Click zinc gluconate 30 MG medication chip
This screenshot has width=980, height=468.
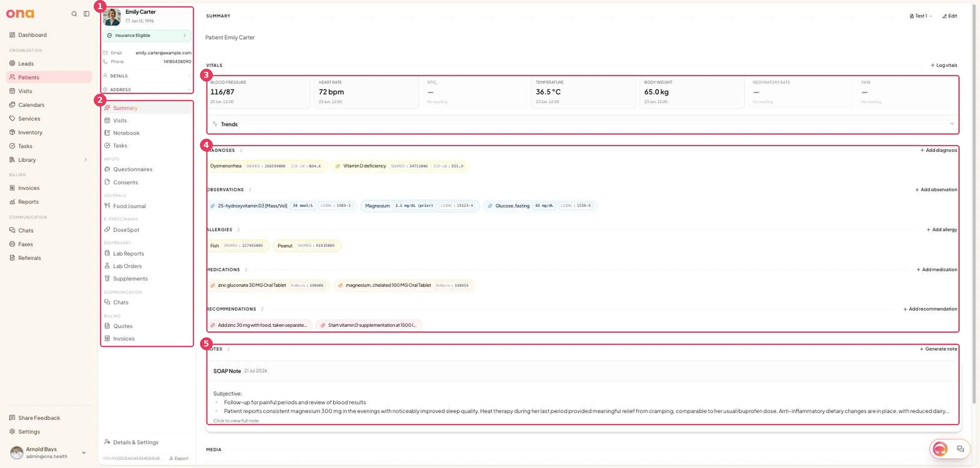(268, 285)
